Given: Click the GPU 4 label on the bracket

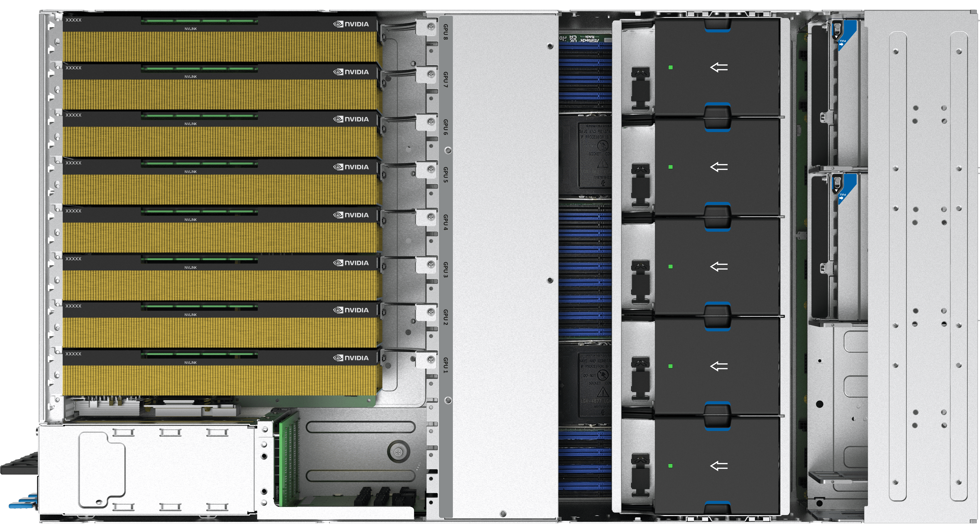Looking at the screenshot, I should coord(446,222).
